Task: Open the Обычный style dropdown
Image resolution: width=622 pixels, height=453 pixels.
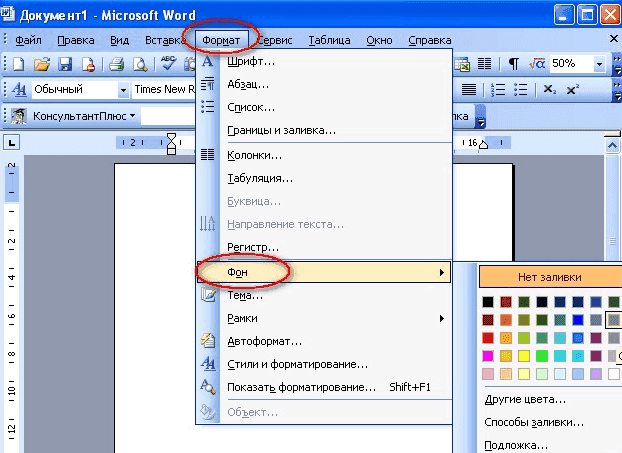Action: click(x=123, y=90)
